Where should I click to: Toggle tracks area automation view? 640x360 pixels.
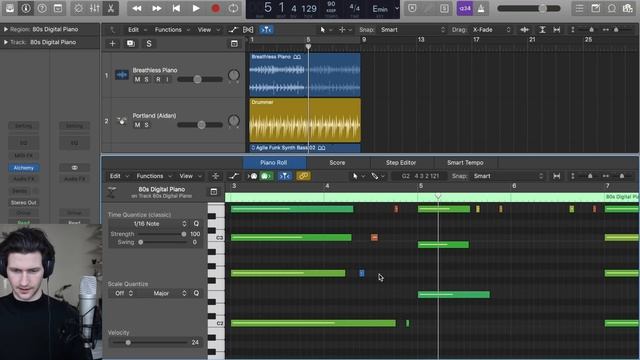click(x=233, y=29)
